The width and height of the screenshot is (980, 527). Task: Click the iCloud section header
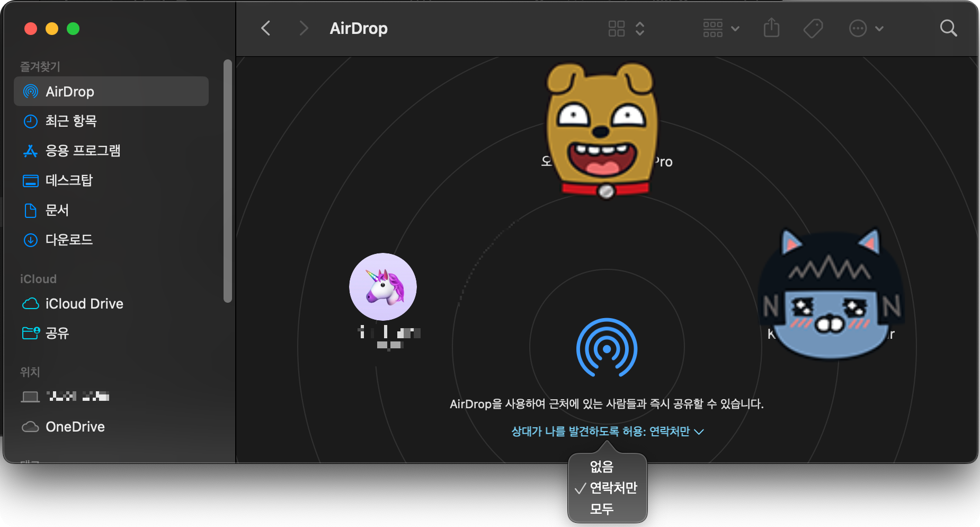pos(38,279)
